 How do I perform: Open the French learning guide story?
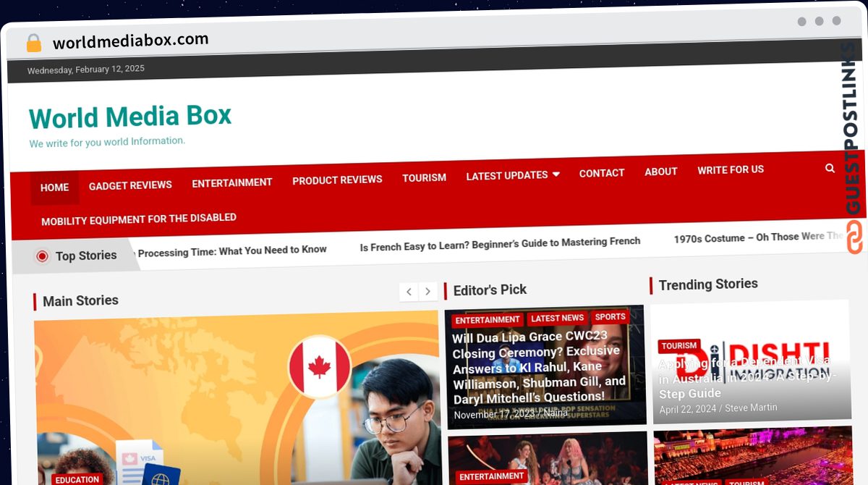(500, 244)
